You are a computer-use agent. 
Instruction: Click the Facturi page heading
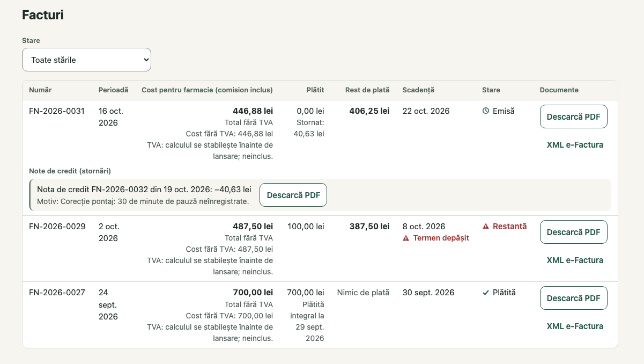pos(43,15)
